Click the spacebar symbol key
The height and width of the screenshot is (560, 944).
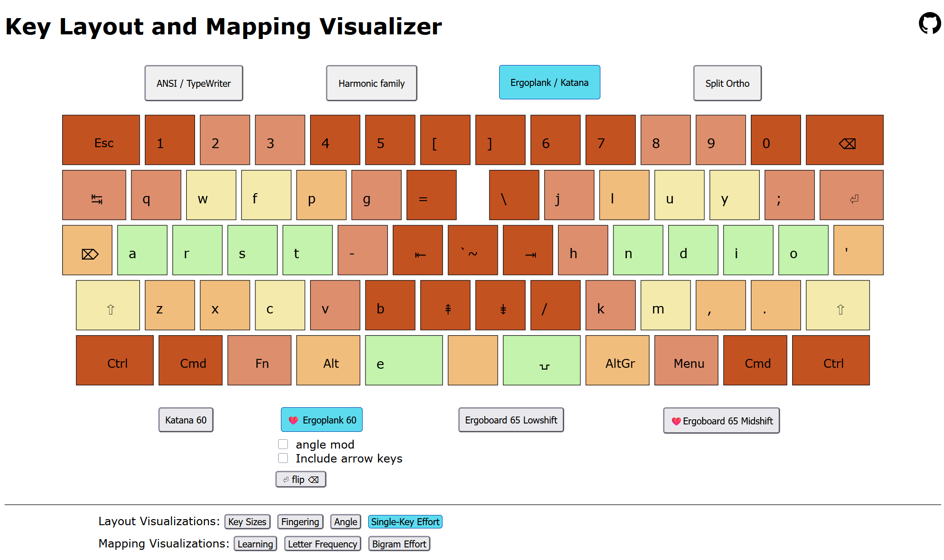tap(541, 361)
